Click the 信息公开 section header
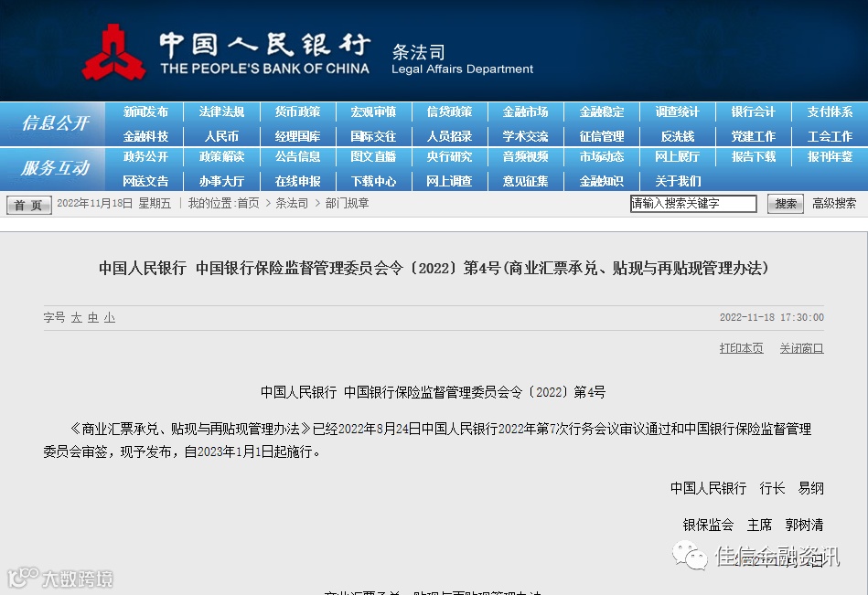 (54, 123)
